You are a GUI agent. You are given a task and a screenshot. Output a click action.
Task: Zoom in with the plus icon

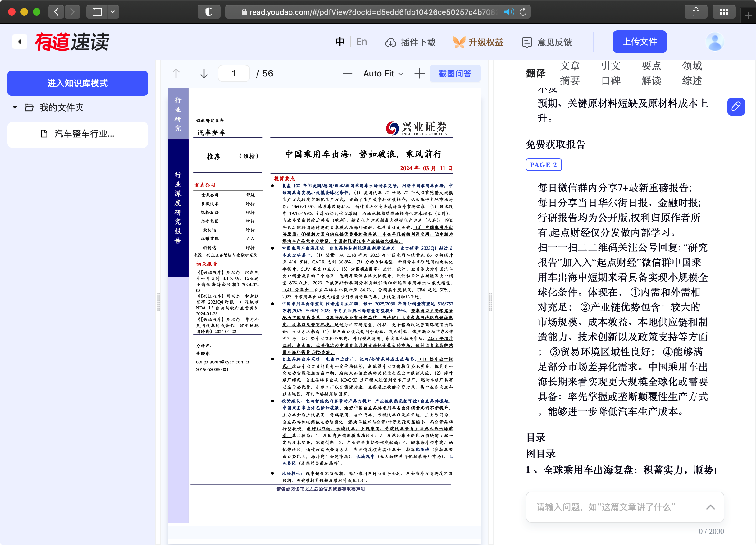point(419,73)
